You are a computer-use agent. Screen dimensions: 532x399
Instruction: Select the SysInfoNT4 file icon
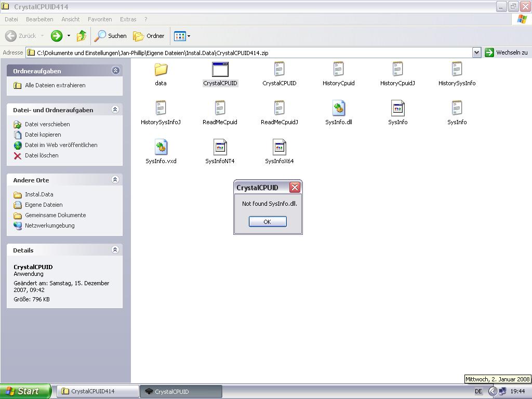(x=220, y=147)
